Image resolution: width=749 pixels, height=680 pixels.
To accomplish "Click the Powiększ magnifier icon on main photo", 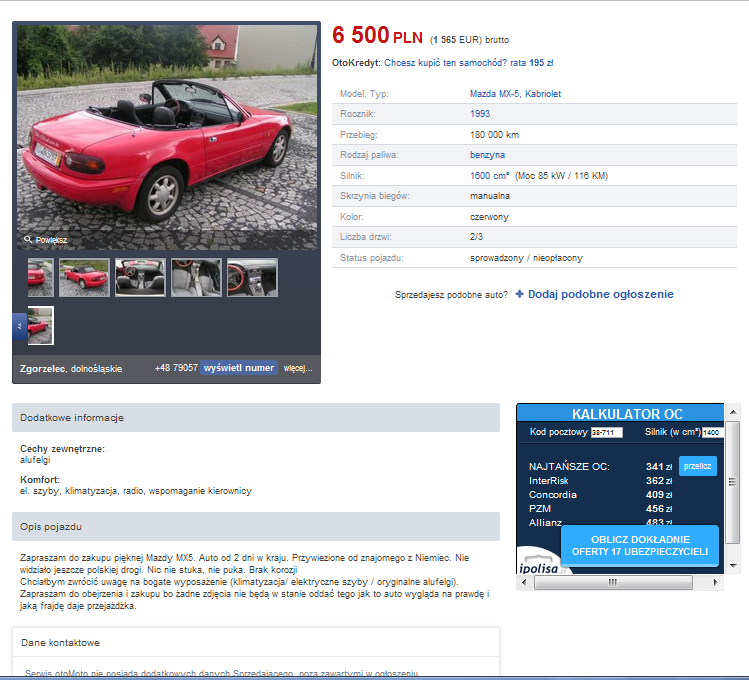I will pos(28,239).
